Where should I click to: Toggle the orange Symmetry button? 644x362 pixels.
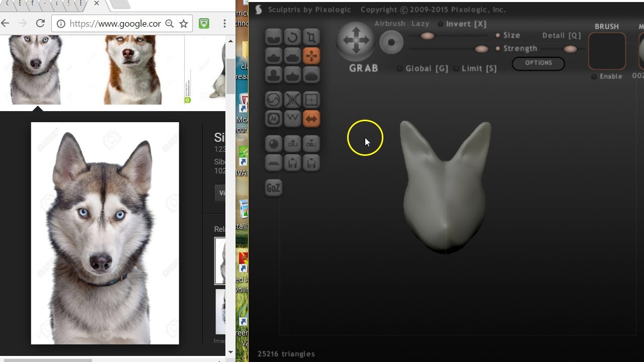point(311,119)
